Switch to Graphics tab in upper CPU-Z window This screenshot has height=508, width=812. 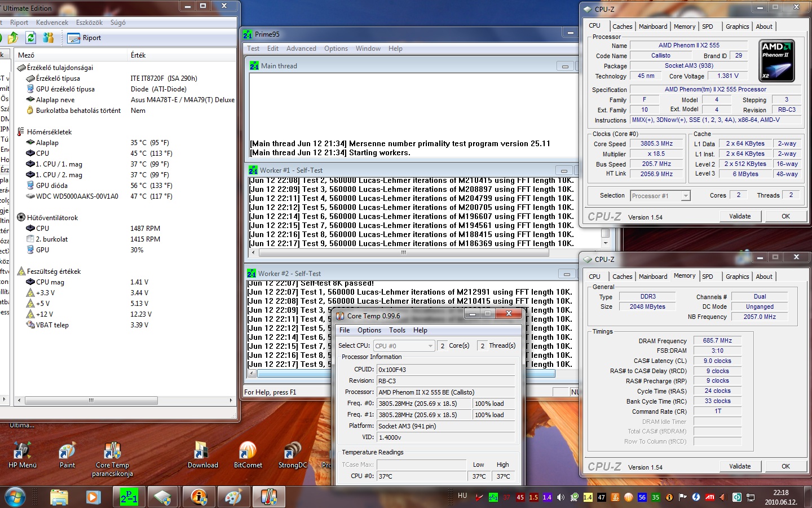pos(737,27)
